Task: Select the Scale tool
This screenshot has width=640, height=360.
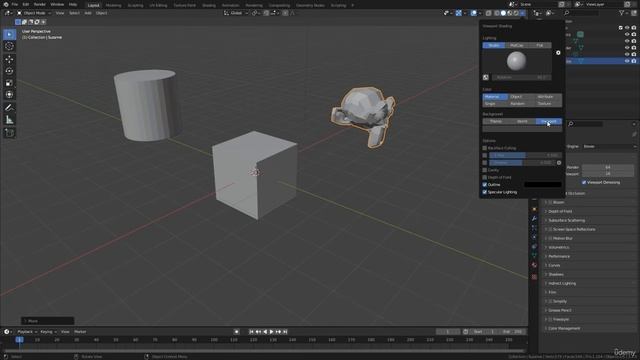Action: (9, 83)
